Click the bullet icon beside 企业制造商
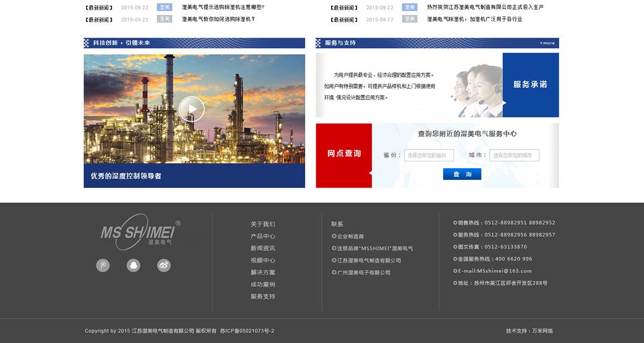This screenshot has width=644, height=343. pyautogui.click(x=334, y=236)
